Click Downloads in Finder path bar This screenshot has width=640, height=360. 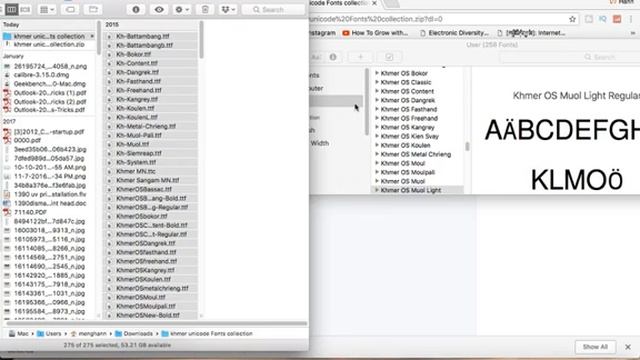point(134,334)
